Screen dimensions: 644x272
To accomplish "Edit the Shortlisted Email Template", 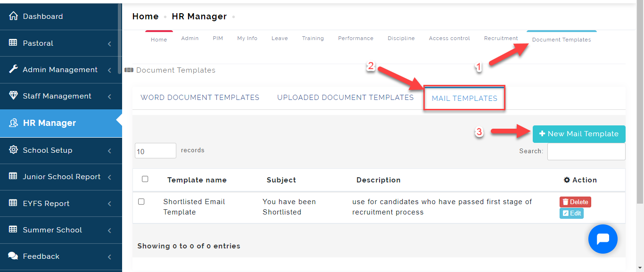I will pos(571,214).
